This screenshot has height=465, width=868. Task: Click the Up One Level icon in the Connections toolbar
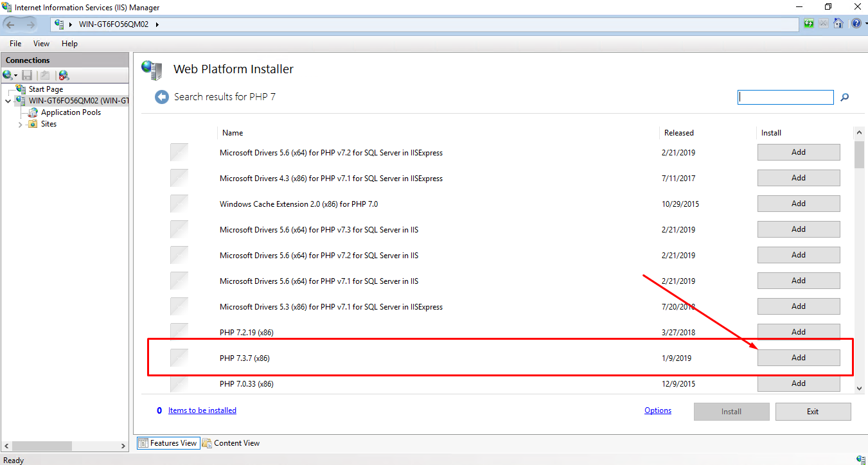point(45,75)
